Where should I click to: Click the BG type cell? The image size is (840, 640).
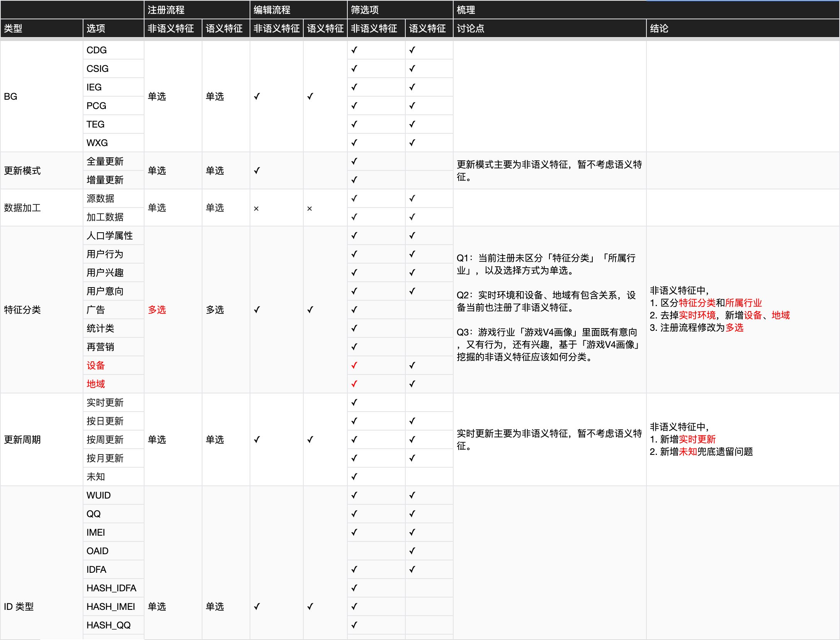coord(41,96)
